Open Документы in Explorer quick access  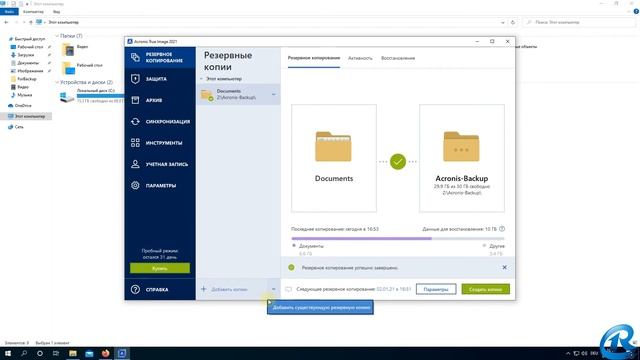click(x=28, y=63)
